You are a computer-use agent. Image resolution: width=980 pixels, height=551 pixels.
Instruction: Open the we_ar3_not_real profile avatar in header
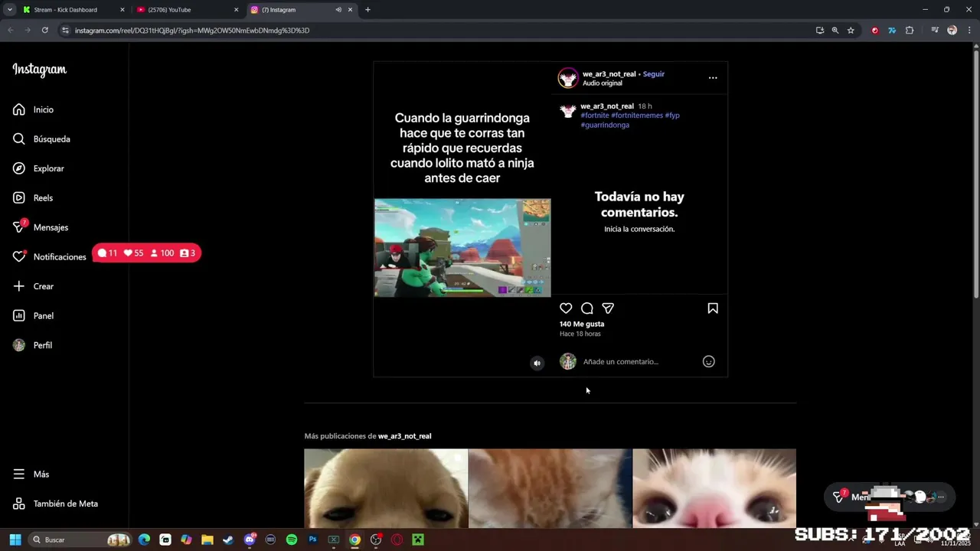[568, 78]
